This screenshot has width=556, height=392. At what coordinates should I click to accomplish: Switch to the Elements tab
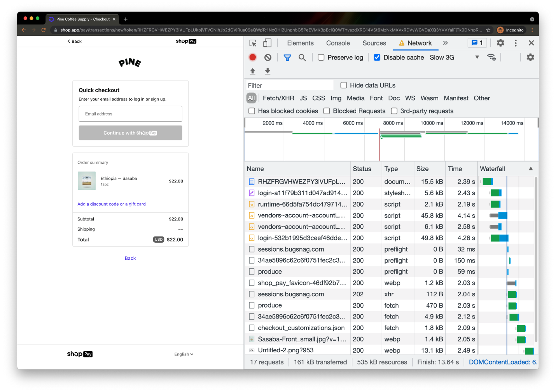click(x=300, y=43)
